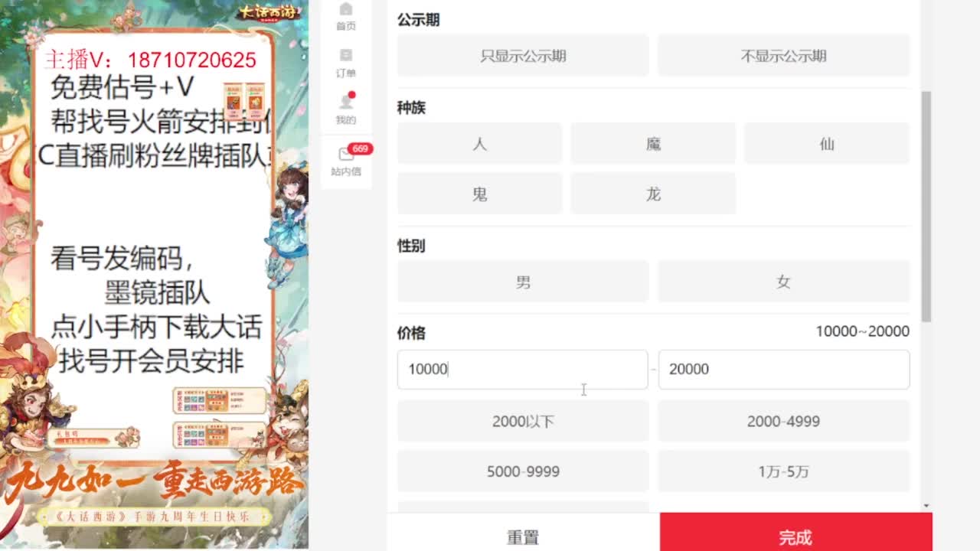Click the scrollbar down arrow

pyautogui.click(x=926, y=506)
